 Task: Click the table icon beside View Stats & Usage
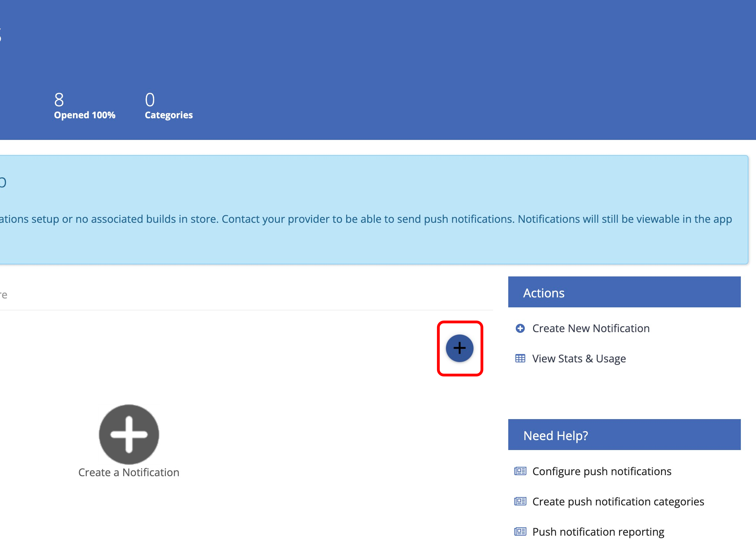pos(520,359)
